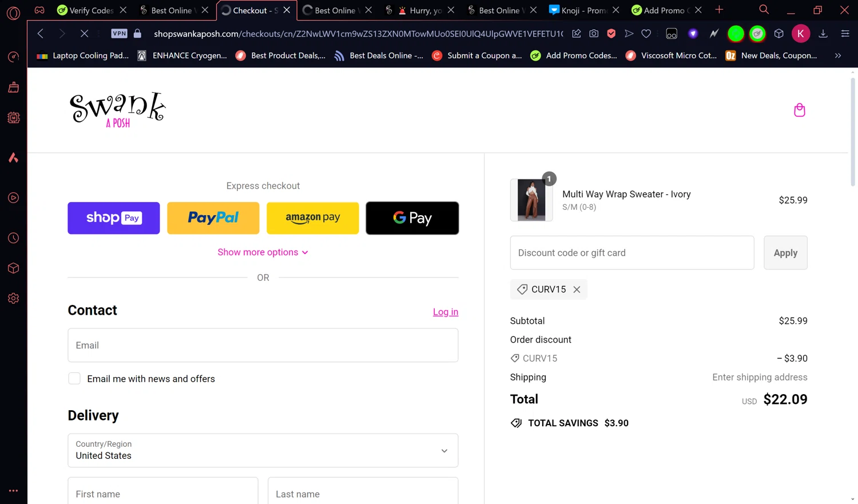Viewport: 858px width, 504px height.
Task: Open the sidebar three-dots more menu
Action: click(x=13, y=490)
